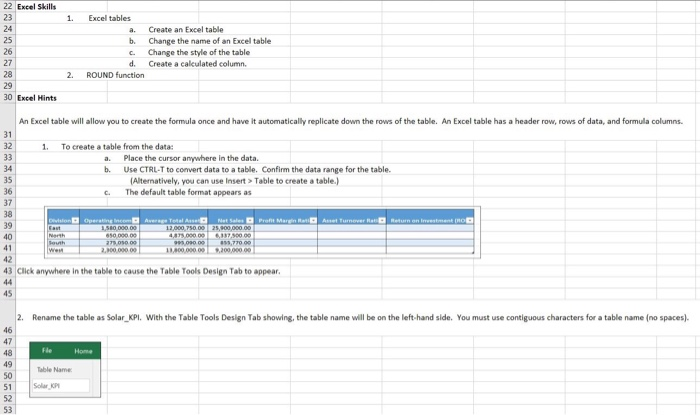The image size is (700, 415).
Task: Open the Asset Turnover Ratio filter dropdown
Action: [x=382, y=220]
